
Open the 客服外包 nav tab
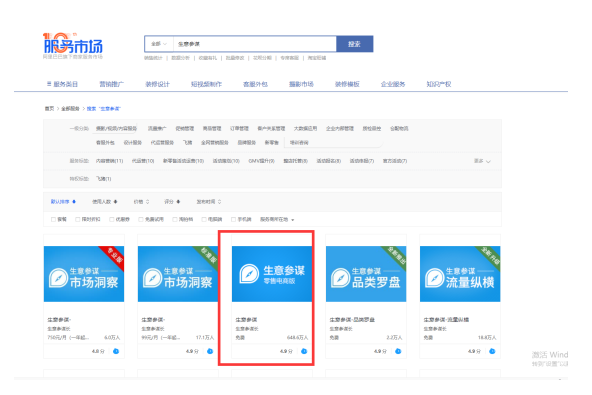pos(255,84)
